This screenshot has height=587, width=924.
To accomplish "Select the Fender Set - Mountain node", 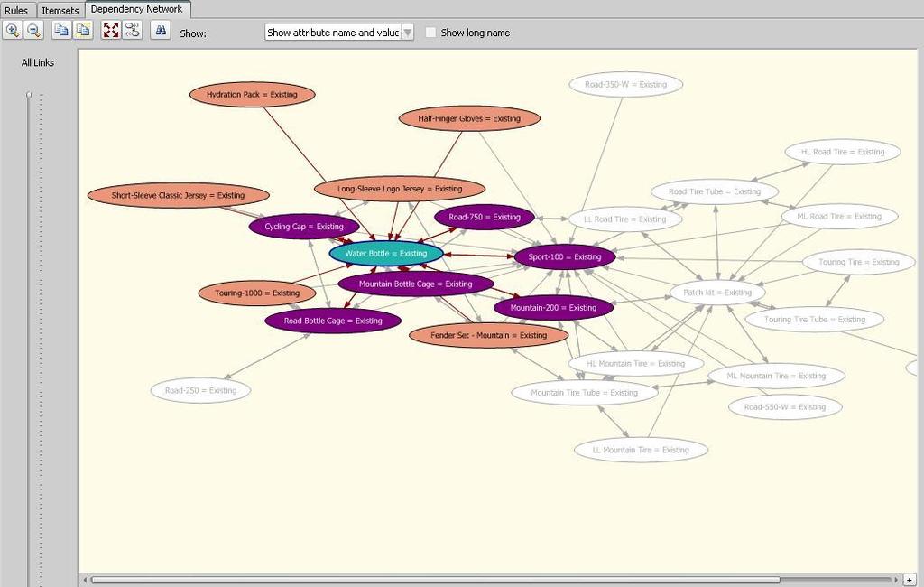I will [x=488, y=335].
